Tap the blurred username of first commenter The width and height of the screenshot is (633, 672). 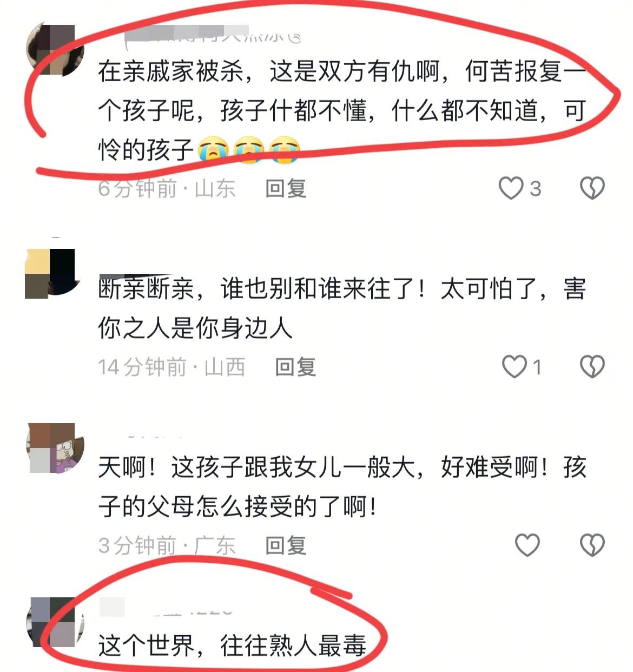[x=212, y=34]
